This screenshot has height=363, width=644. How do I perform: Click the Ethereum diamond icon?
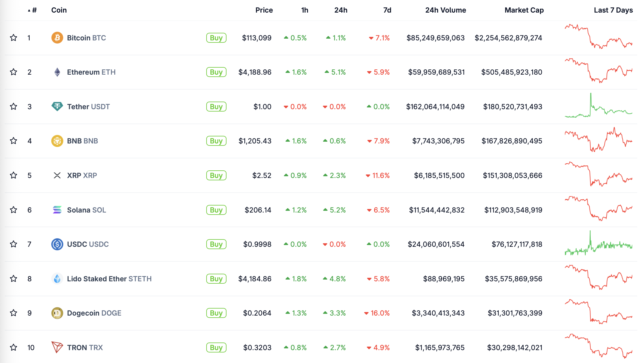click(57, 72)
